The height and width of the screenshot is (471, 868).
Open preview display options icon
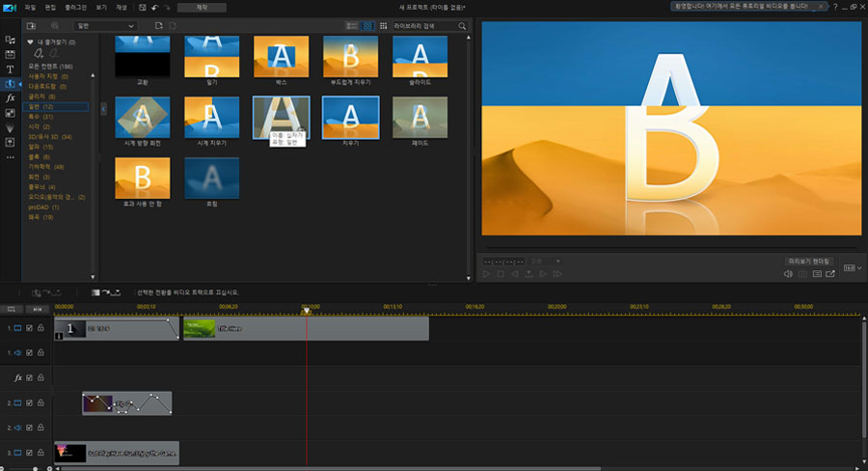coord(817,274)
